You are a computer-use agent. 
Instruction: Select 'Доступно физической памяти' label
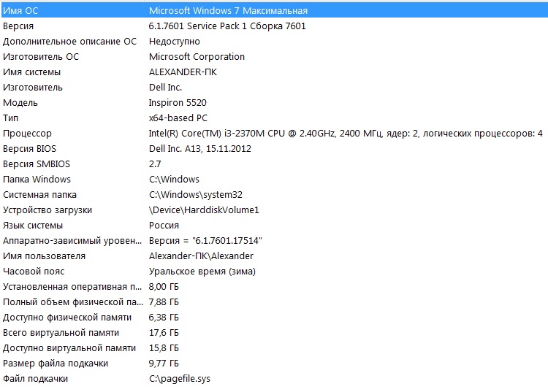point(67,318)
